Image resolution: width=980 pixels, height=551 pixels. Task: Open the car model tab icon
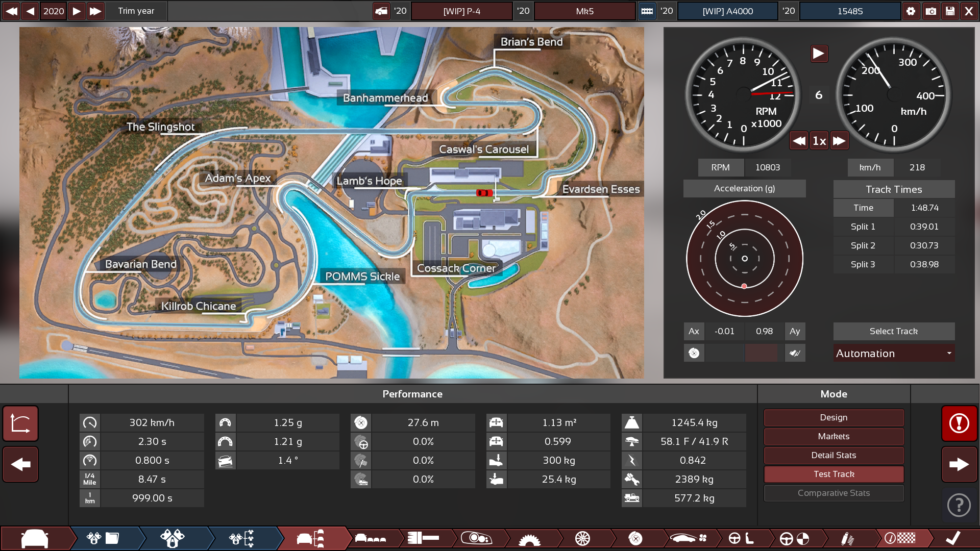35,539
